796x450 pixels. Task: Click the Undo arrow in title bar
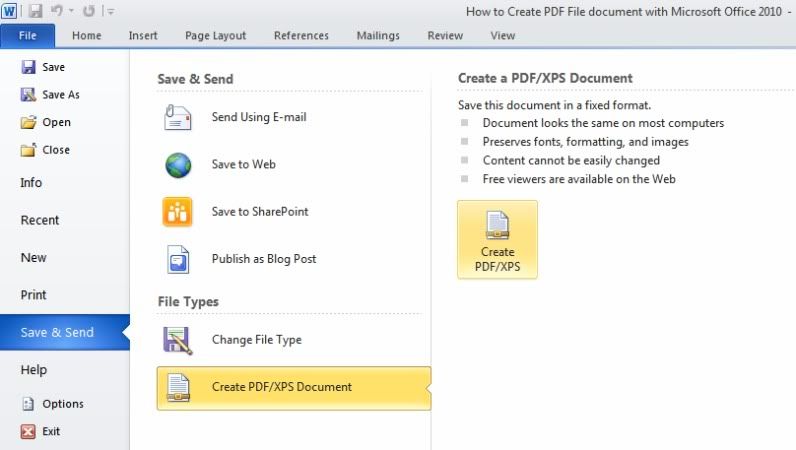pyautogui.click(x=59, y=11)
